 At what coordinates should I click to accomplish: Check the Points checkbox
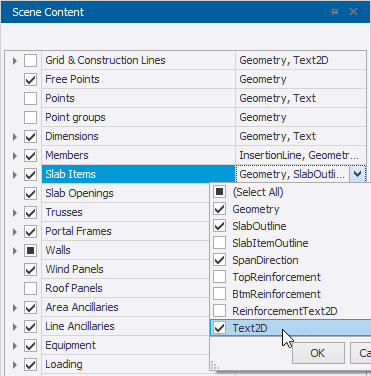[x=30, y=99]
